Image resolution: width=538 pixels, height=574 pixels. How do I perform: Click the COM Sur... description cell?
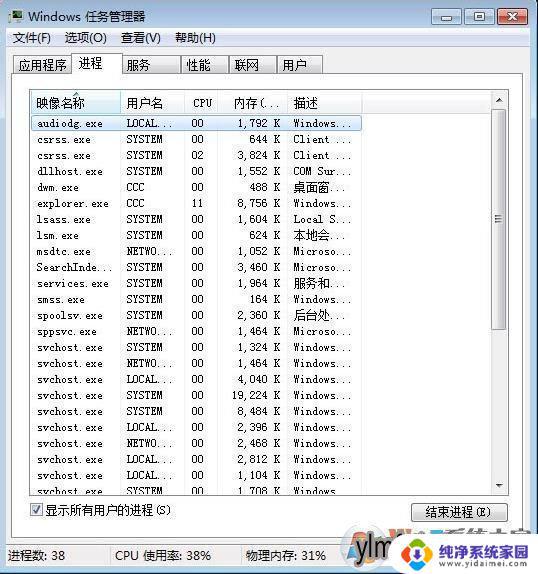pos(322,171)
